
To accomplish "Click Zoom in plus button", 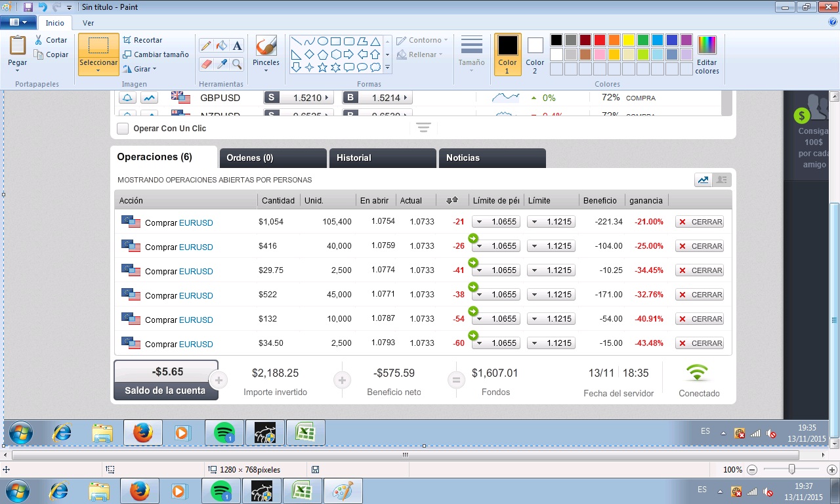I will (x=832, y=470).
